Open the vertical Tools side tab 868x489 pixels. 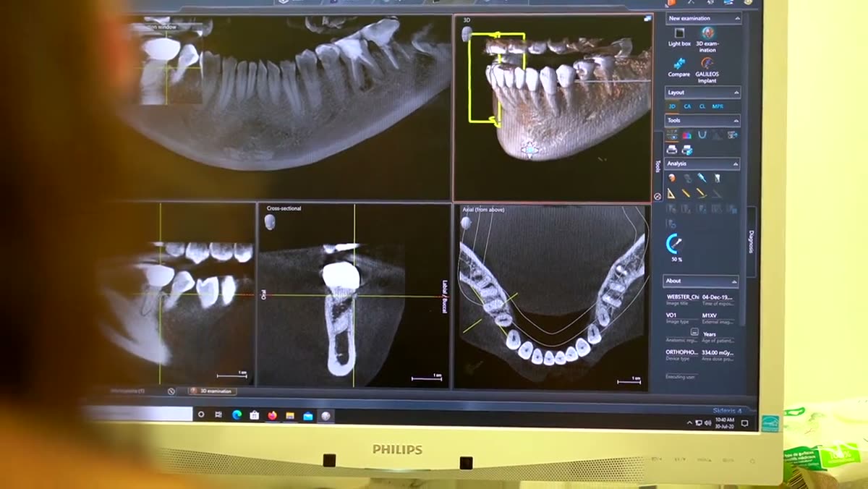[x=658, y=166]
